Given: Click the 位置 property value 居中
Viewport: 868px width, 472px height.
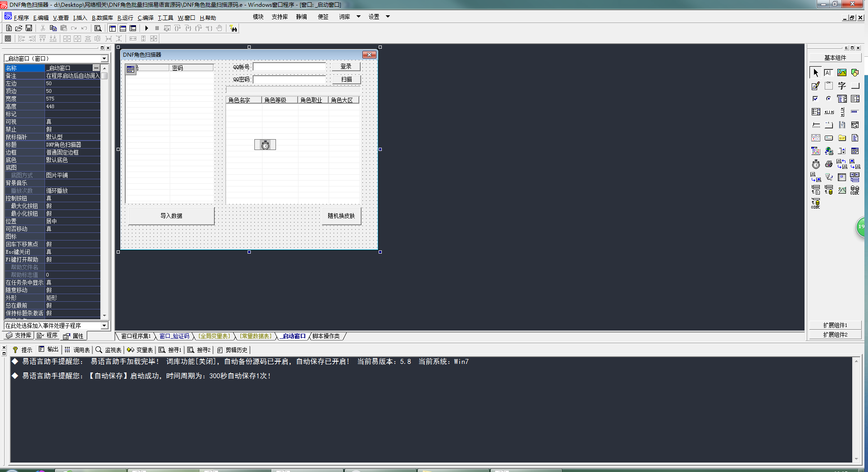Looking at the screenshot, I should [72, 221].
